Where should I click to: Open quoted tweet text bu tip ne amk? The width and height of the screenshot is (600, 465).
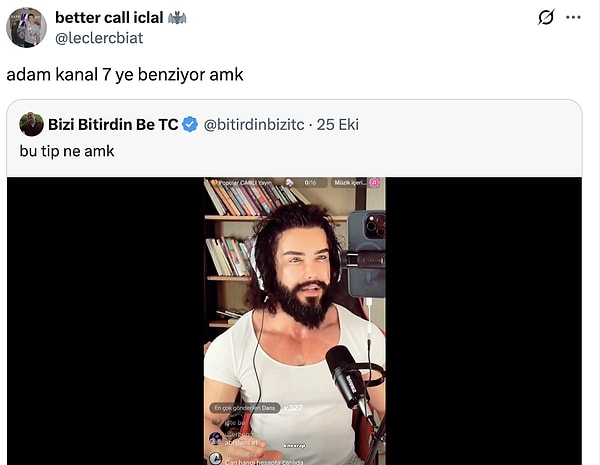click(x=67, y=151)
